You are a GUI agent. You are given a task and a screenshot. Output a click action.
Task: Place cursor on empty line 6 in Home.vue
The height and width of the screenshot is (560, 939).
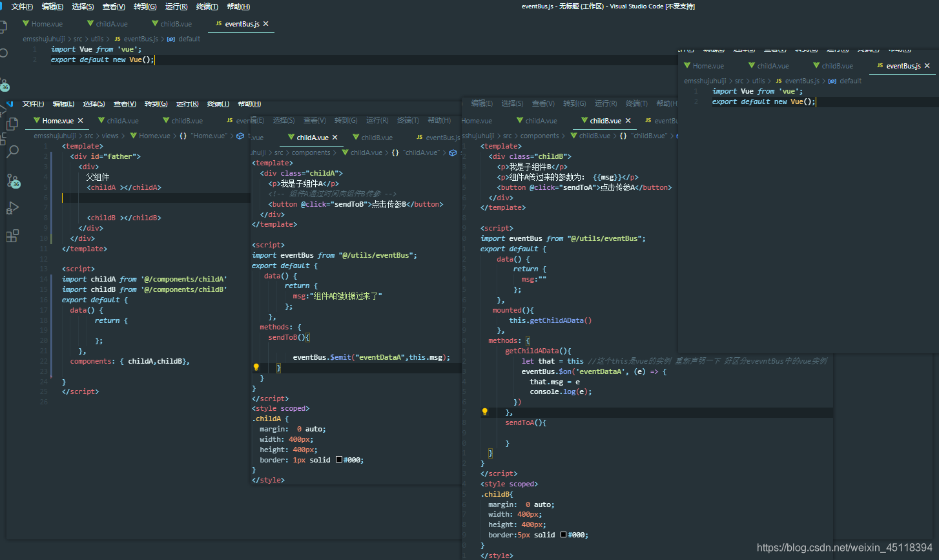click(156, 198)
